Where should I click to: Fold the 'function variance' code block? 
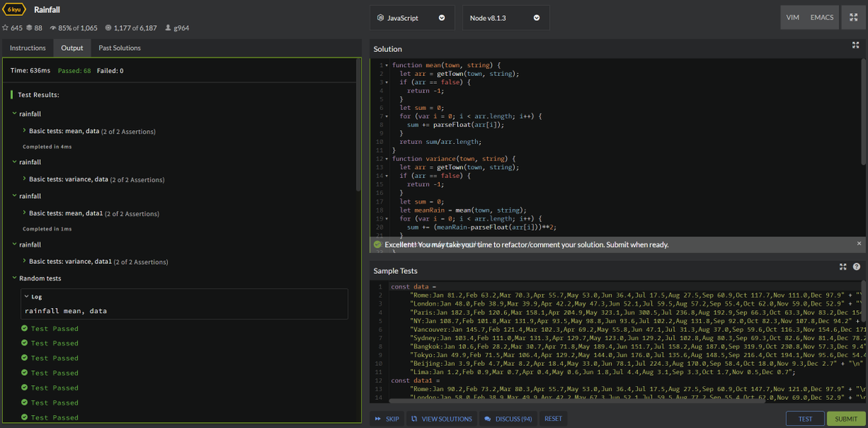coord(387,158)
